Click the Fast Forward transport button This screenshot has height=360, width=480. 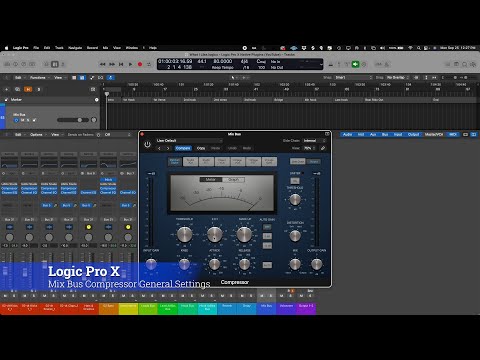(x=112, y=64)
